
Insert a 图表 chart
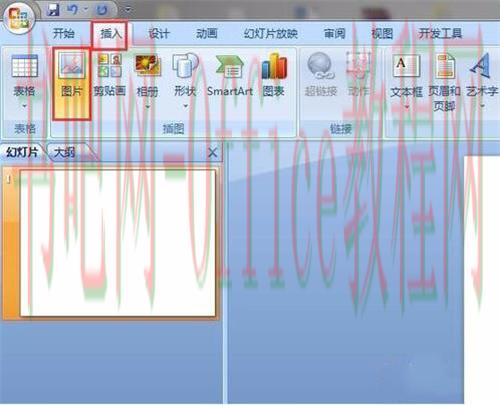273,76
